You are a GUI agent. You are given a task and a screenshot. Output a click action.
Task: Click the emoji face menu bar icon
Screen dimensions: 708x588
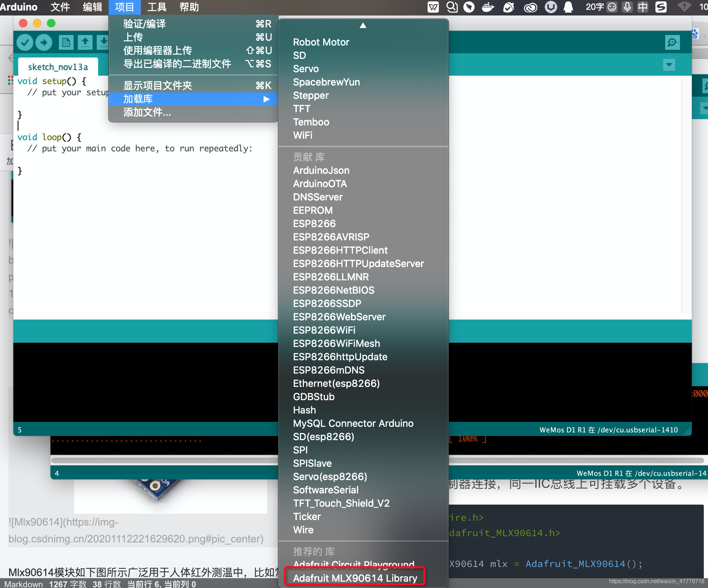612,7
